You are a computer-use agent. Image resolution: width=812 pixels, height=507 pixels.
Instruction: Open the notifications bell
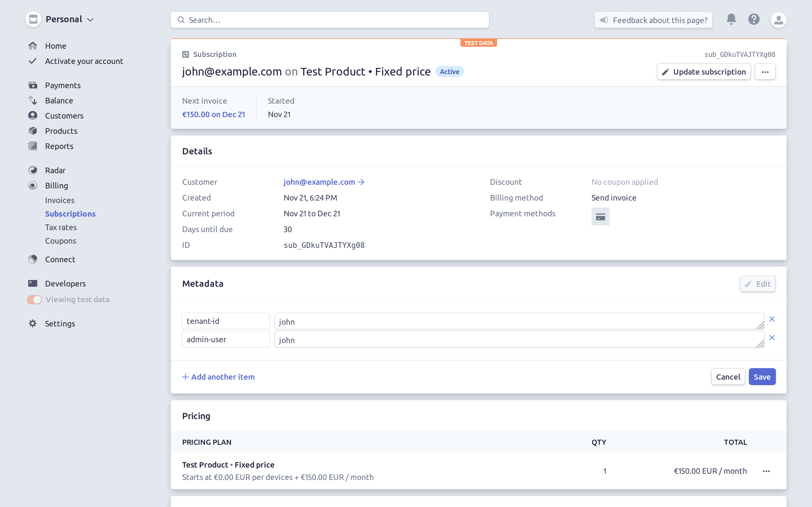pos(731,19)
